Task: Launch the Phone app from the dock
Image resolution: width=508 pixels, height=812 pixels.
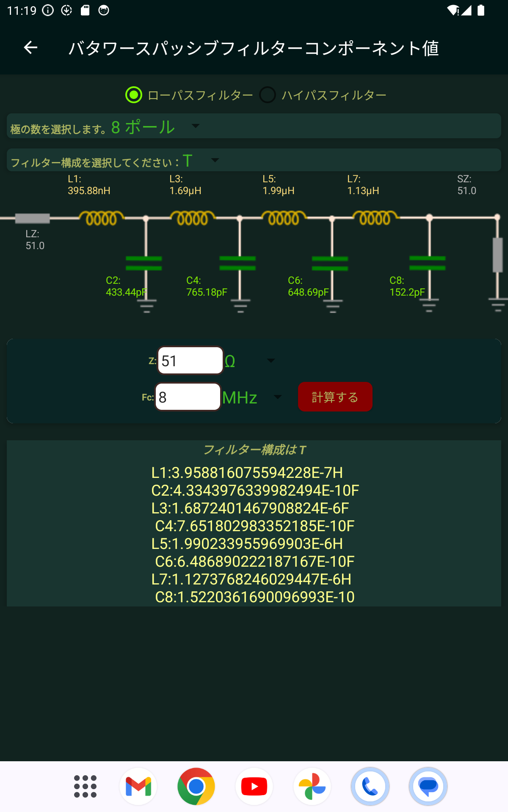Action: tap(370, 787)
